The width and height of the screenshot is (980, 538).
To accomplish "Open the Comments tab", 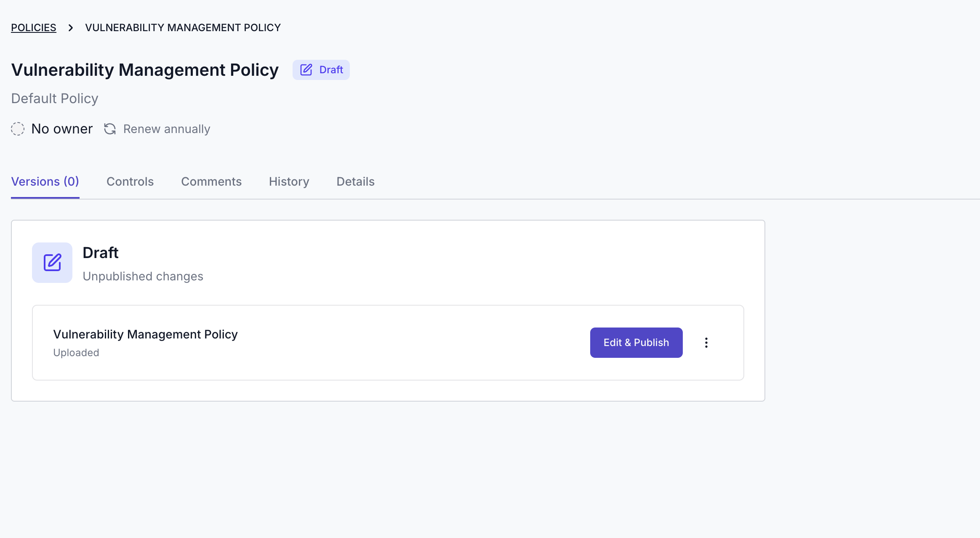I will click(211, 182).
